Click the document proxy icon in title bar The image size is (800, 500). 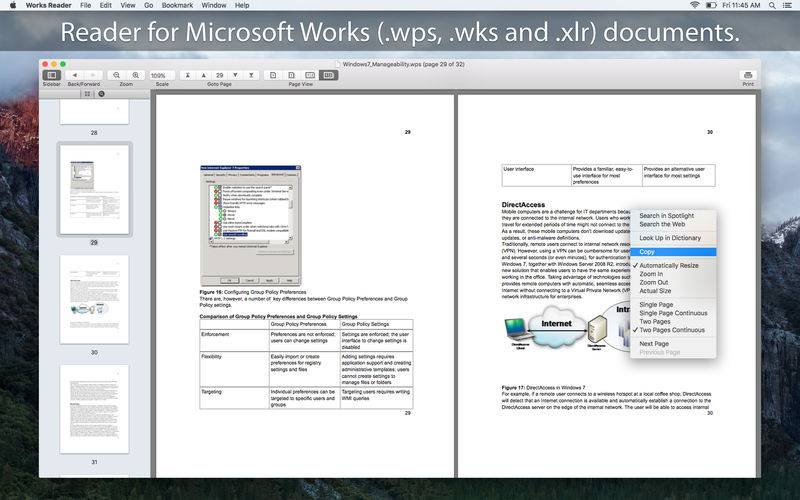[338, 64]
